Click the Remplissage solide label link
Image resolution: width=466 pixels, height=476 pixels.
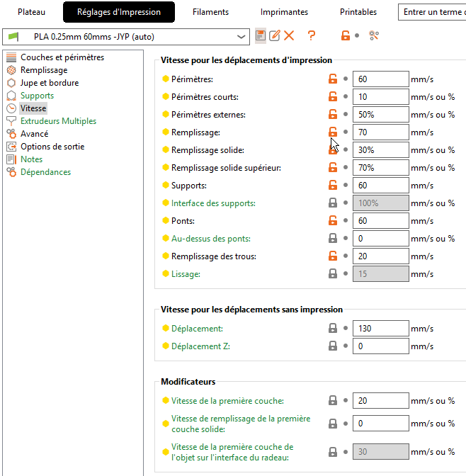[x=208, y=150]
